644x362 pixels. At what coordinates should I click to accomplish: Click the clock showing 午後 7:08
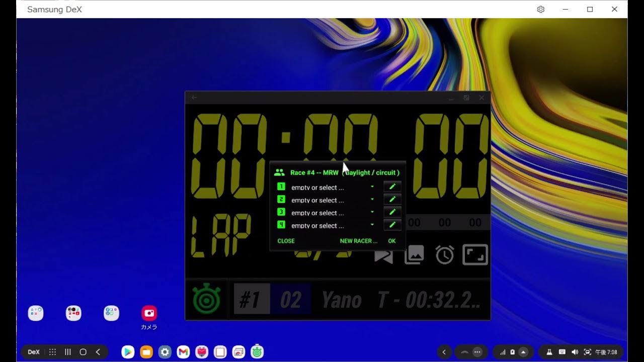point(606,352)
